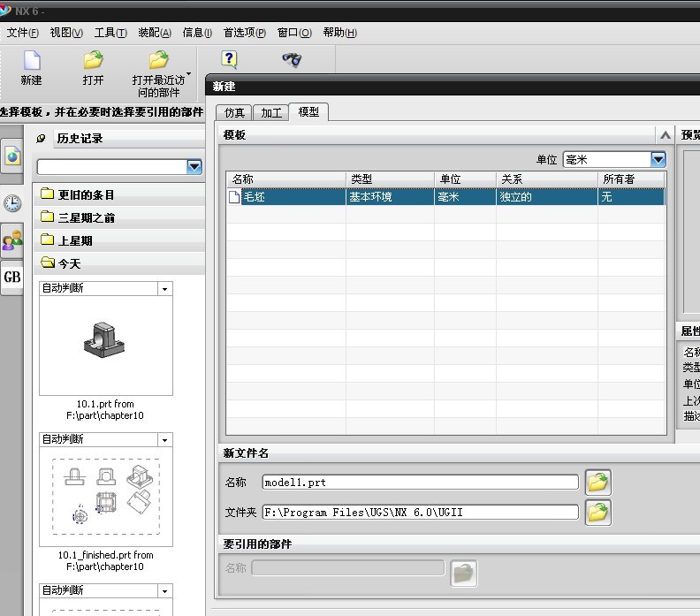Open the 视图(V) menu
The width and height of the screenshot is (700, 616).
[66, 33]
